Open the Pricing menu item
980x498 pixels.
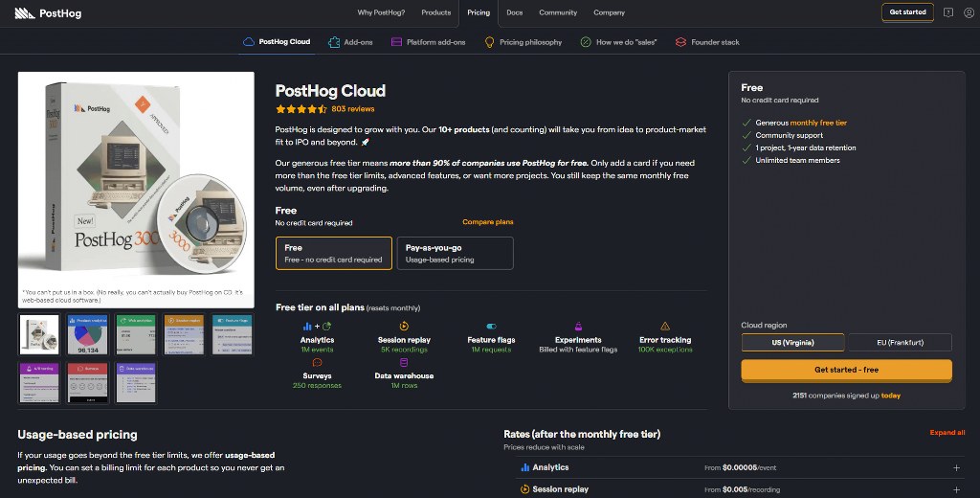(479, 12)
